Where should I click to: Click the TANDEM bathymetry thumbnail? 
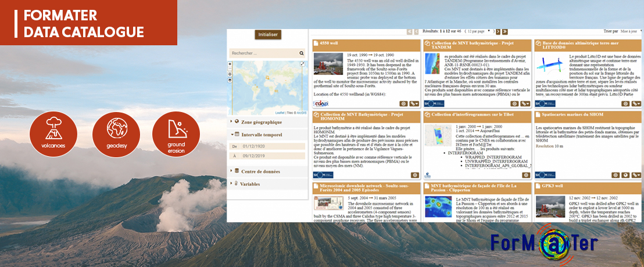[x=432, y=64]
